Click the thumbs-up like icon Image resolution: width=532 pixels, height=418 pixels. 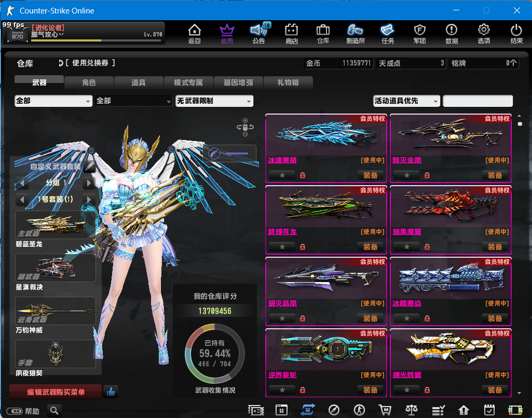(111, 392)
